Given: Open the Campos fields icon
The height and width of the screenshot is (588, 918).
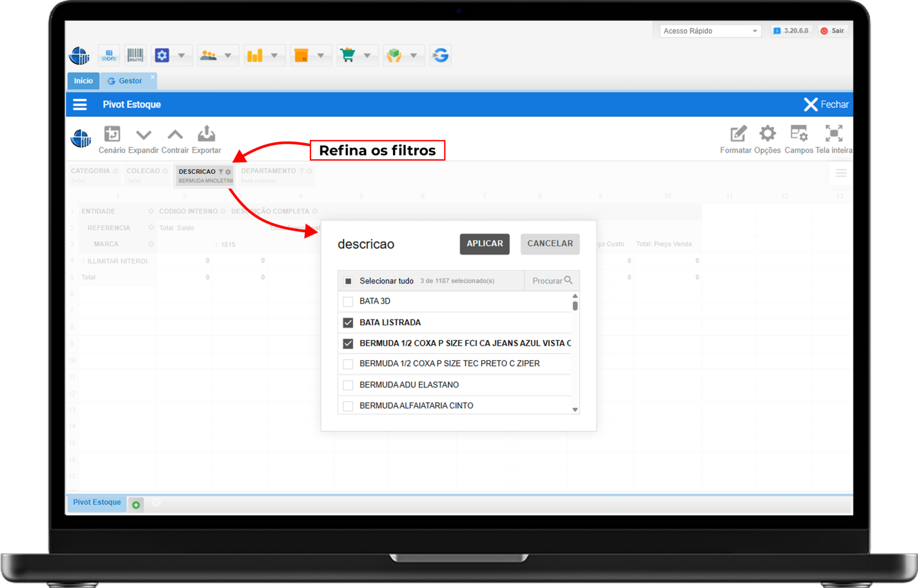Looking at the screenshot, I should [798, 134].
